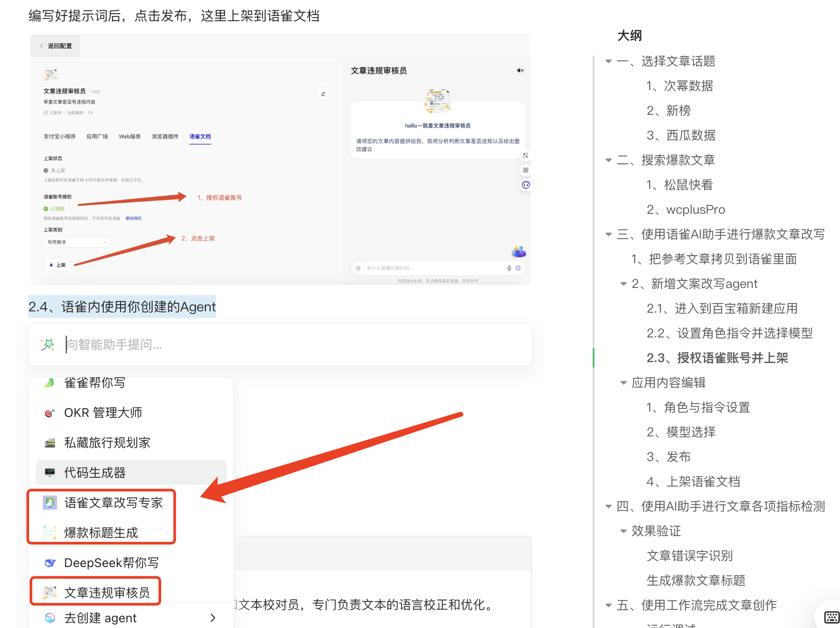Go to 2.1、进入到百宝箱新建应用
840x628 pixels.
722,309
